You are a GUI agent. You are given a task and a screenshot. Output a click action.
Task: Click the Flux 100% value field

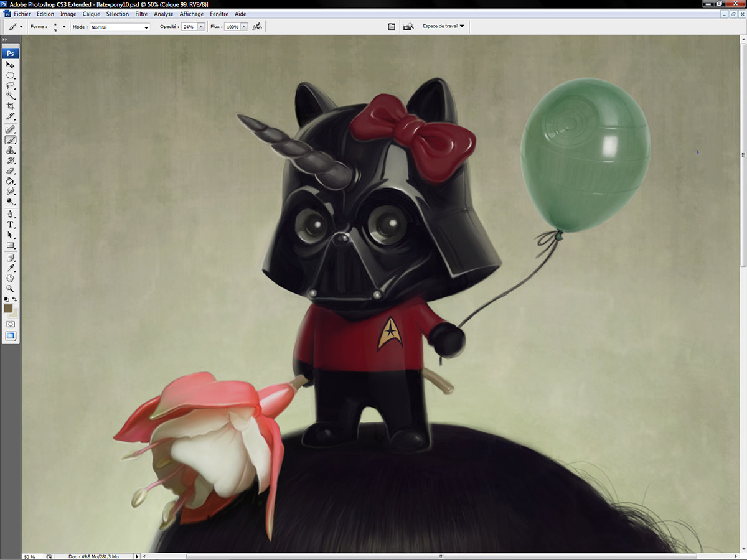[232, 27]
